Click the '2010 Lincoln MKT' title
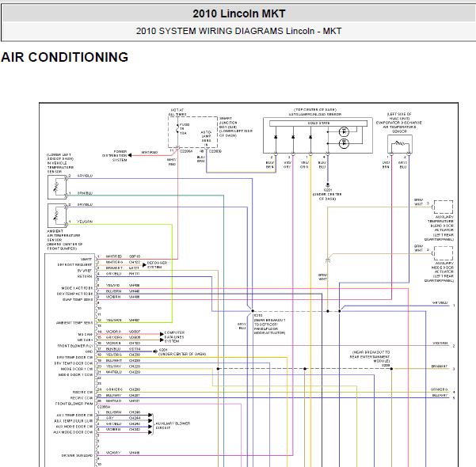This screenshot has width=476, height=467. click(239, 13)
